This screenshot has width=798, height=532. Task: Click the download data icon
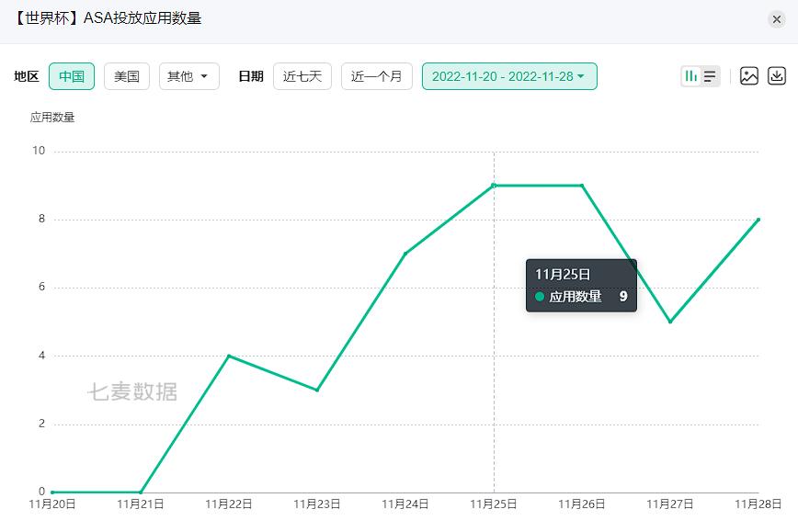777,76
